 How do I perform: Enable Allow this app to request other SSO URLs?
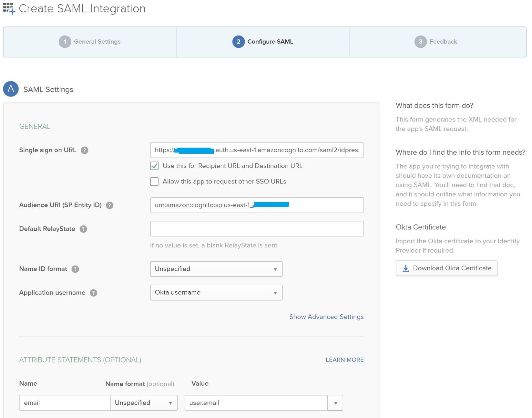coord(154,182)
